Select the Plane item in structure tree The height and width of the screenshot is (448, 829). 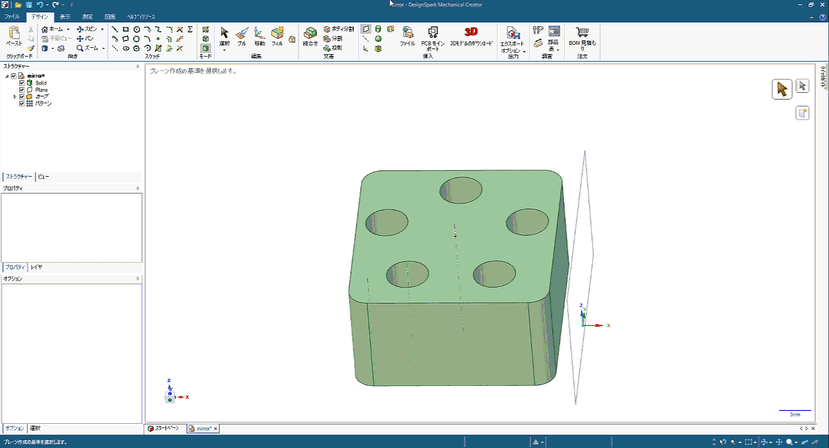(41, 90)
